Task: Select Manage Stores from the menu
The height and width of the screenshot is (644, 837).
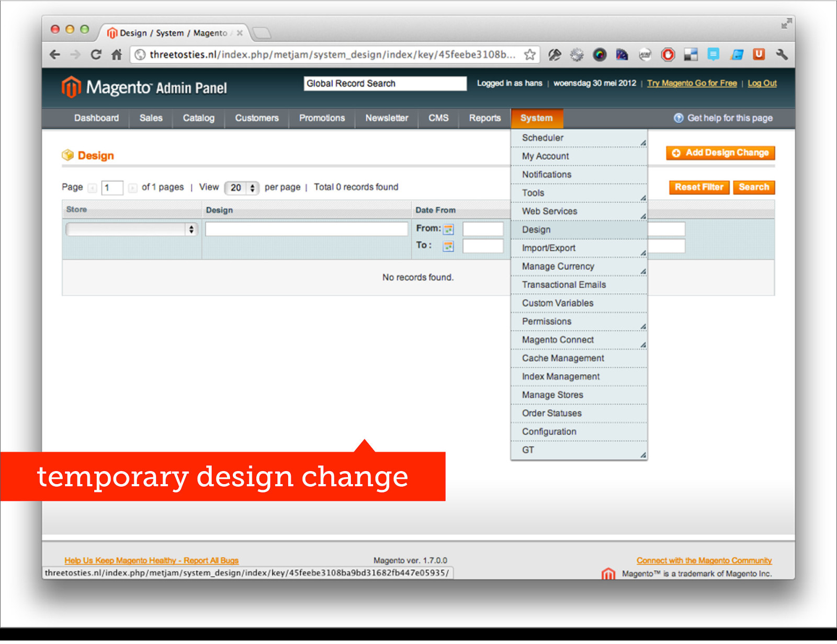Action: click(x=579, y=395)
